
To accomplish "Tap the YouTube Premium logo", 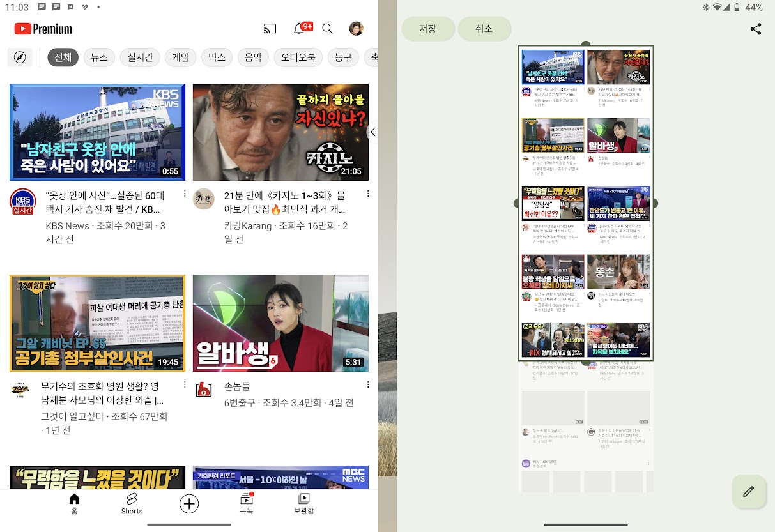I will pyautogui.click(x=43, y=29).
